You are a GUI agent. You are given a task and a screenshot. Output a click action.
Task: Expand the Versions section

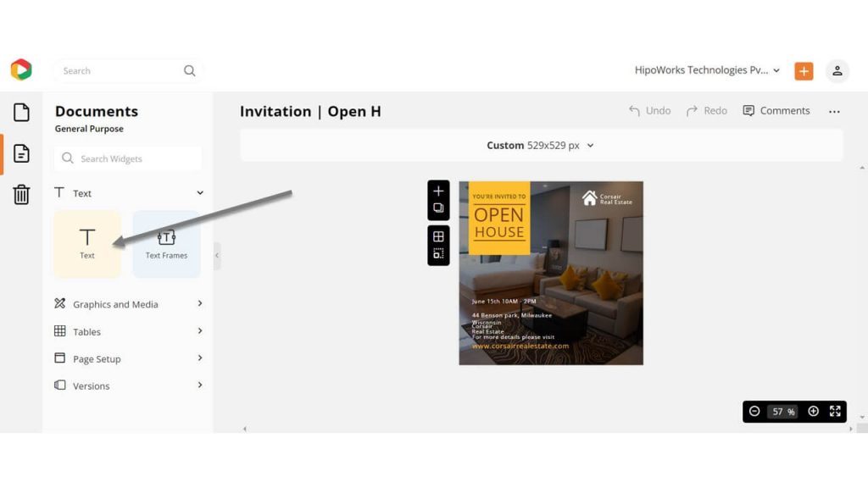[129, 385]
